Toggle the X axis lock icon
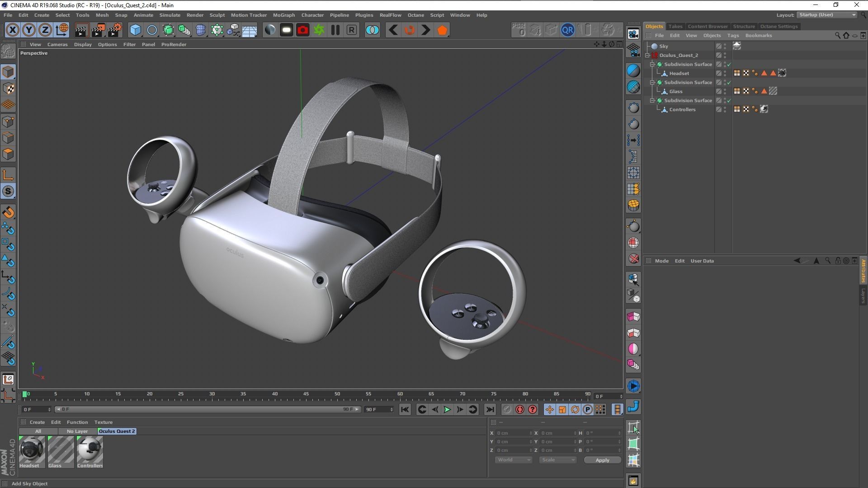Screen dimensions: 868x488 pos(12,30)
